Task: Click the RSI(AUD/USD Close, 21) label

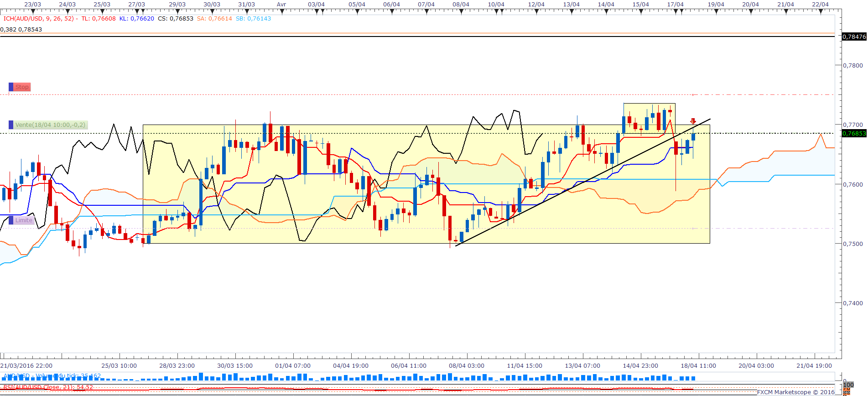Action: (x=48, y=387)
